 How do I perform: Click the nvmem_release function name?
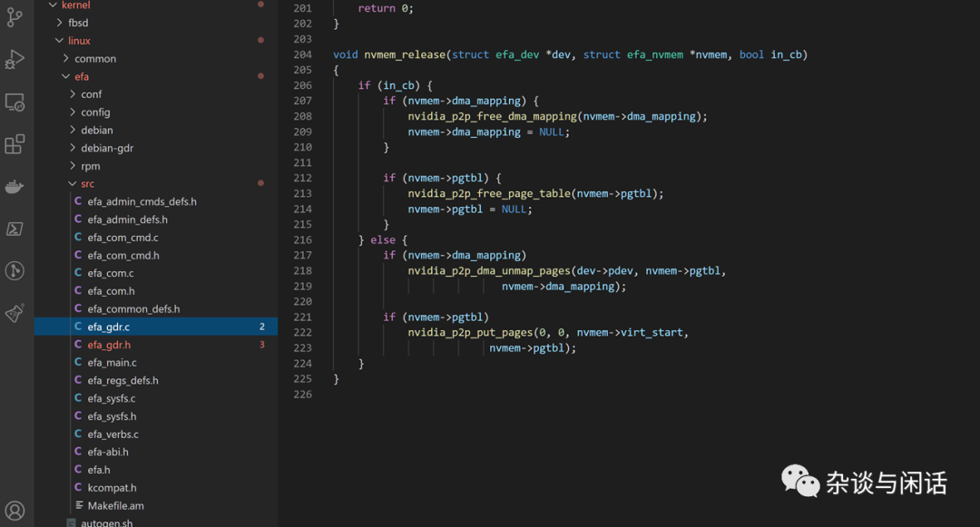coord(405,55)
